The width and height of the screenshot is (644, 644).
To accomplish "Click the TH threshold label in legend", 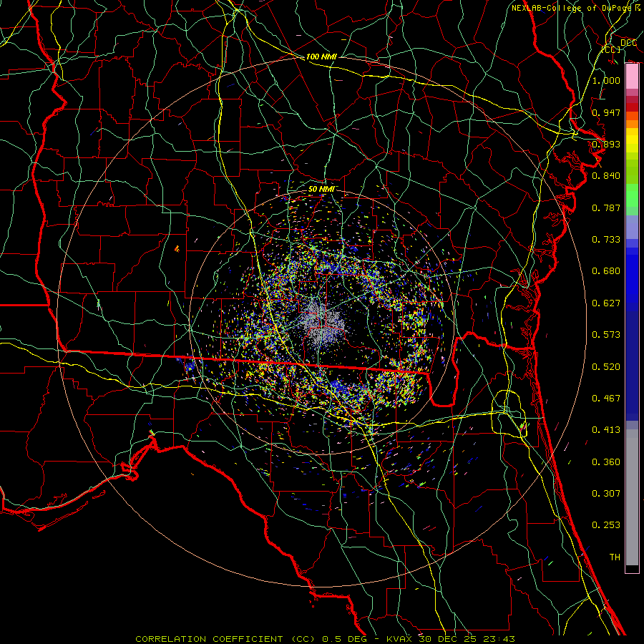I will point(615,557).
